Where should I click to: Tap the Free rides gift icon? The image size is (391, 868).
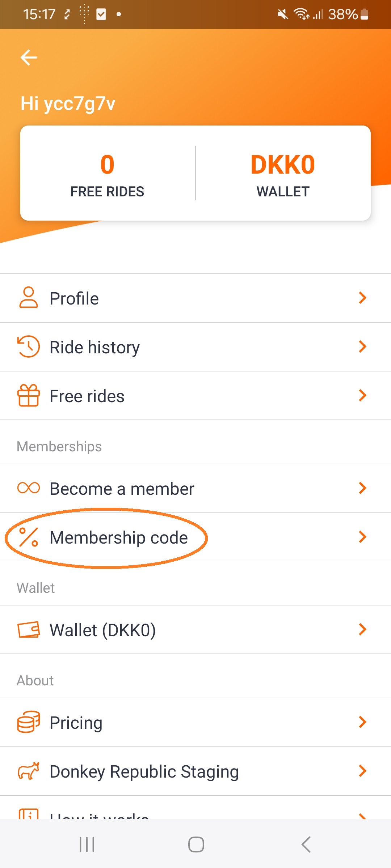[28, 395]
